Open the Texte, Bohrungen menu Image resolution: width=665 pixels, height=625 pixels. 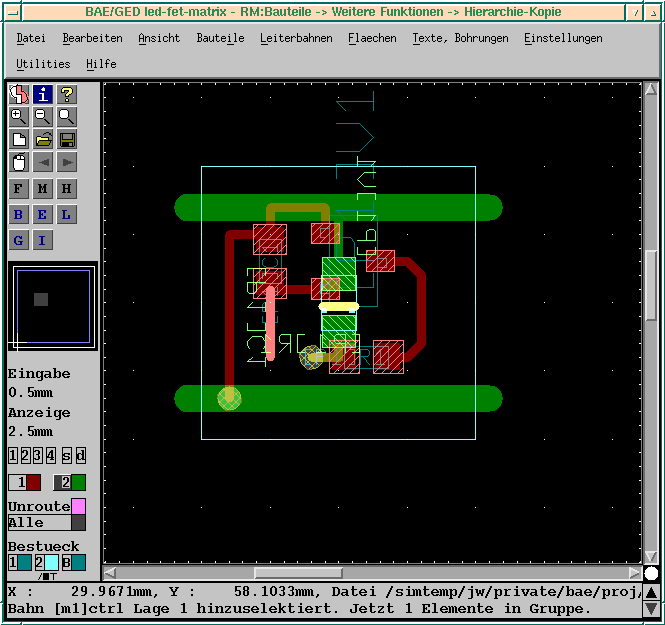460,38
